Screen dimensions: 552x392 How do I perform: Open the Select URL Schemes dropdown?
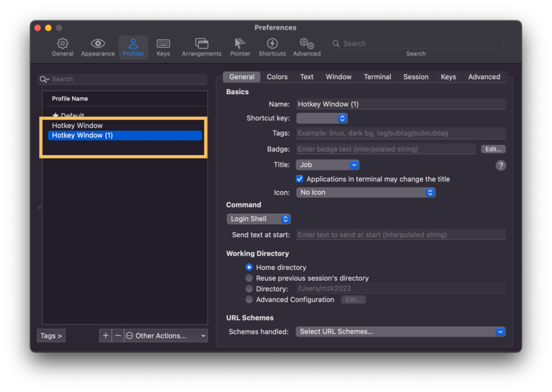[401, 332]
